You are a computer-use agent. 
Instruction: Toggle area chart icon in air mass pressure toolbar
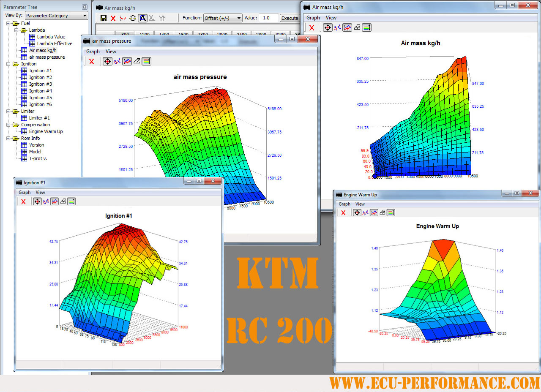click(x=127, y=61)
